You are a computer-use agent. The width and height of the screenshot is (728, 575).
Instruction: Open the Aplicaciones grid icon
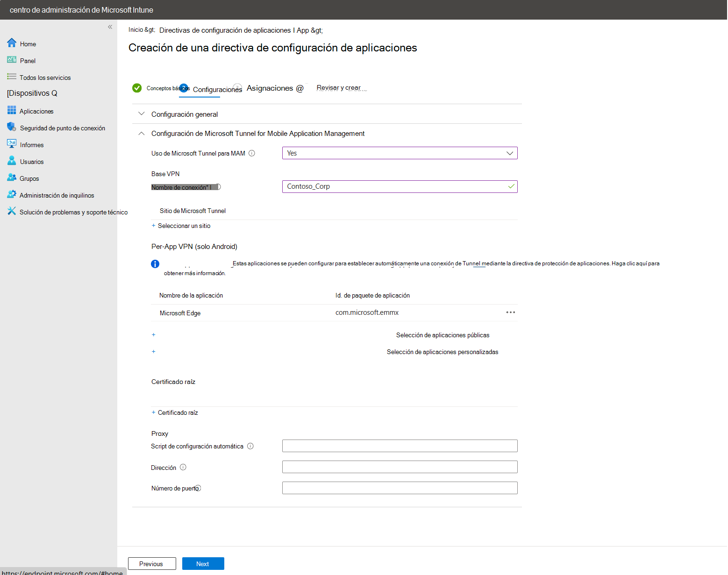click(x=12, y=110)
